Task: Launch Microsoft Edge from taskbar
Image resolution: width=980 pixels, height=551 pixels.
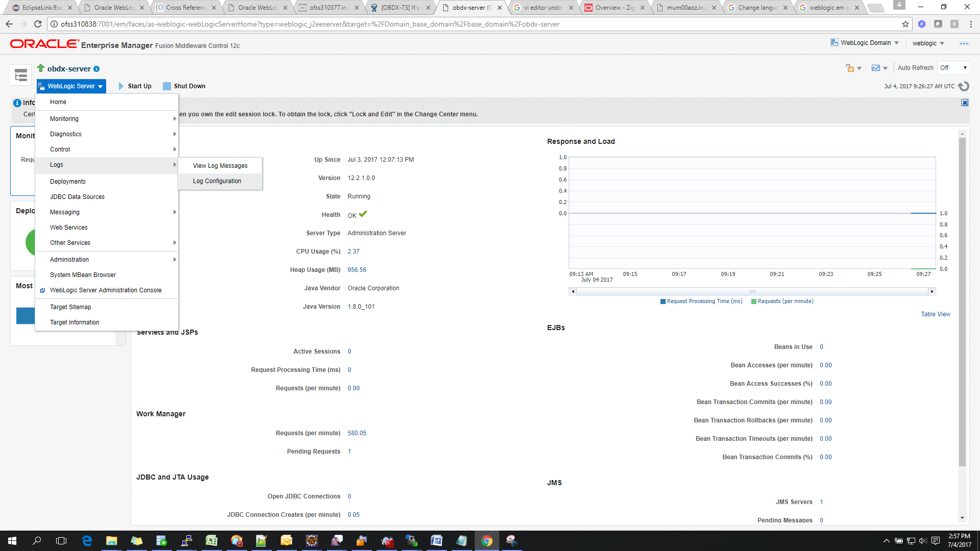Action: (87, 541)
